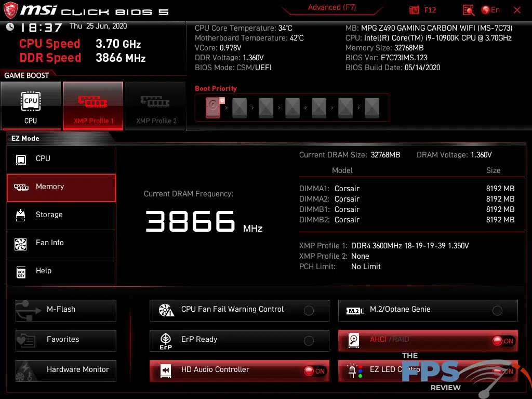The width and height of the screenshot is (532, 399).
Task: Select the fourth boot priority device slot
Action: (x=292, y=108)
